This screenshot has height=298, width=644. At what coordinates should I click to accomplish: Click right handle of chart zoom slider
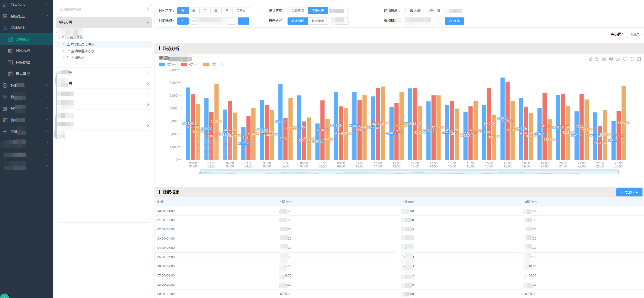point(618,172)
